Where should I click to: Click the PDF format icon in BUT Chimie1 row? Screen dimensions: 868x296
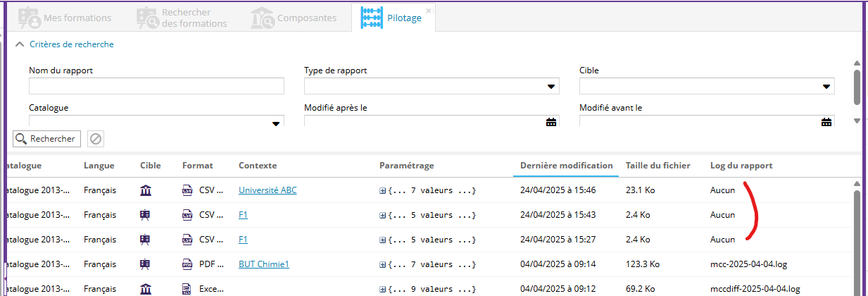187,264
